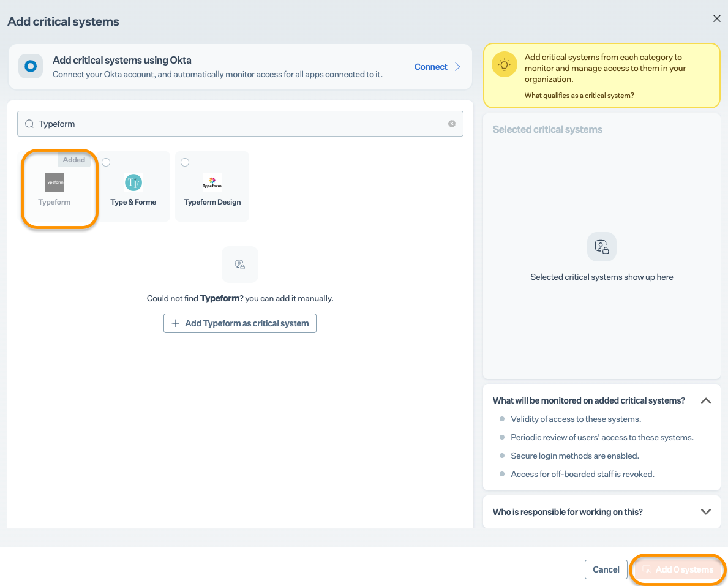Close the Add critical systems dialog
Screen dimensions: 728x586
click(x=716, y=18)
